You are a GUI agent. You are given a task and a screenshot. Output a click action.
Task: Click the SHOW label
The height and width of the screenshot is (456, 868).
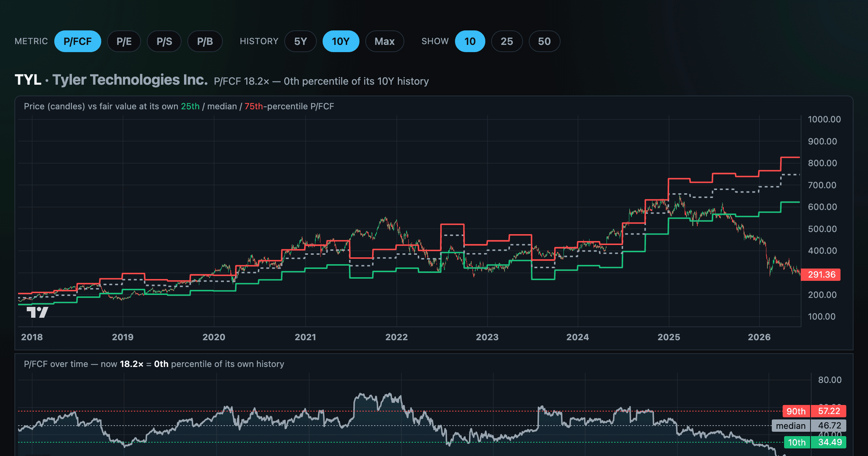click(x=435, y=41)
